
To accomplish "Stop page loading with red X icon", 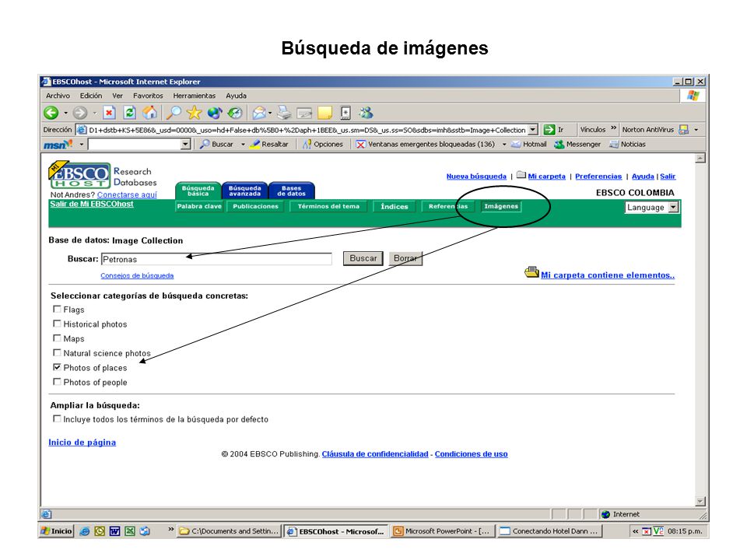I will pyautogui.click(x=109, y=113).
